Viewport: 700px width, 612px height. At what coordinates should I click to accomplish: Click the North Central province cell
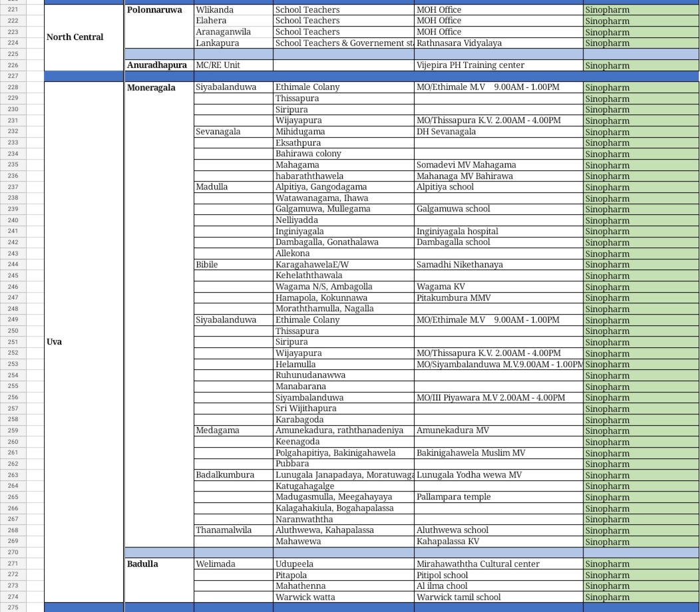(84, 37)
